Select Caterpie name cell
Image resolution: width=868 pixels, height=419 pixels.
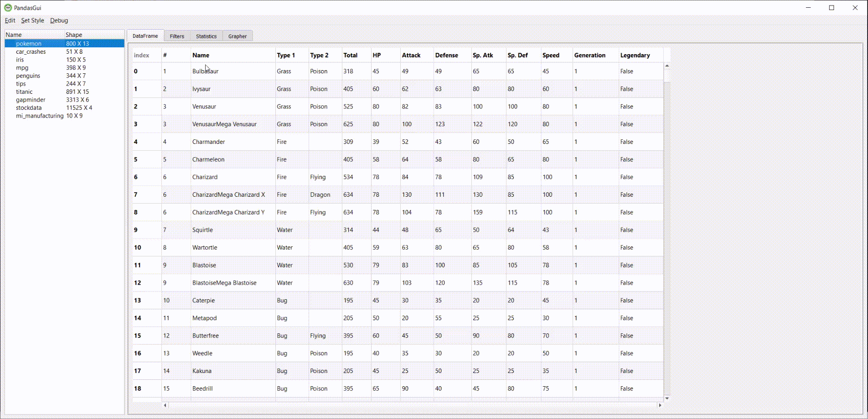[x=233, y=301]
